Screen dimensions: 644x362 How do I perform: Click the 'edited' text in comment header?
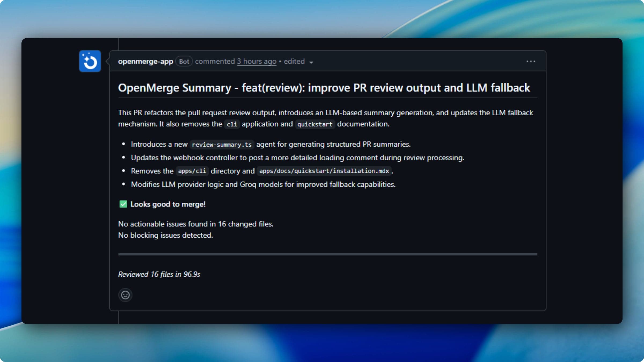[294, 61]
